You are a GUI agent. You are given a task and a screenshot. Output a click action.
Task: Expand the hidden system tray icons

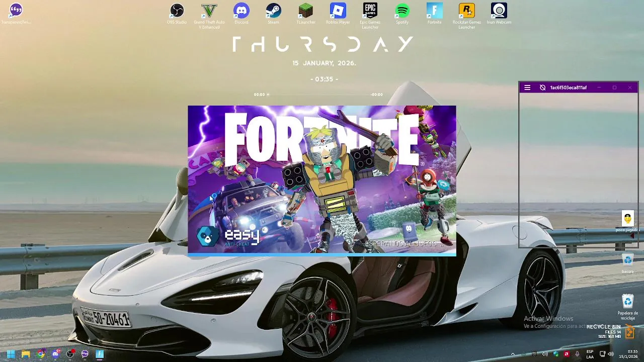(513, 354)
